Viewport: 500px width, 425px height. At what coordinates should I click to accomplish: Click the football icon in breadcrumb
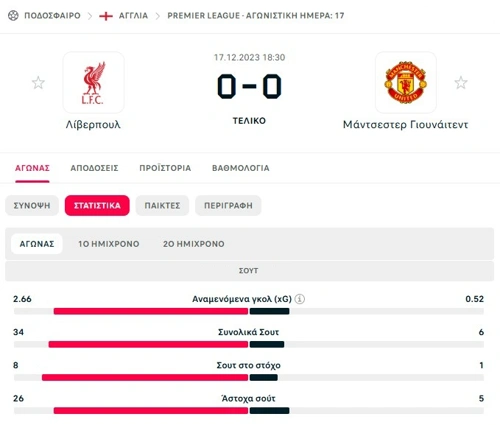13,16
